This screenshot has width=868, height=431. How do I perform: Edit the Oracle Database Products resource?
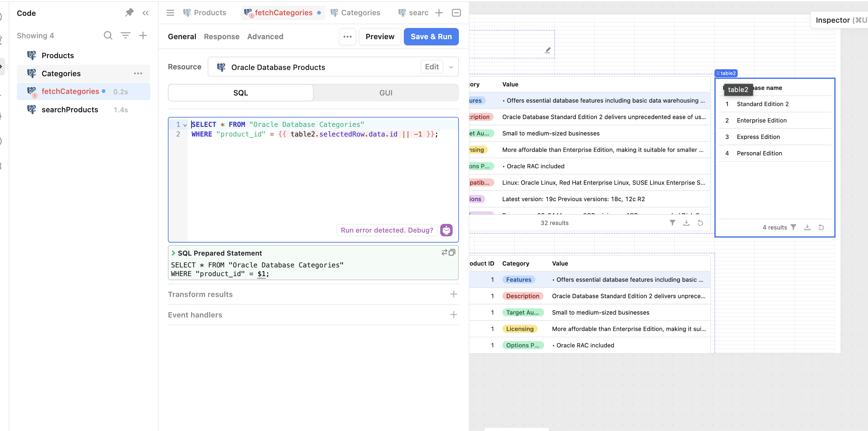[432, 67]
